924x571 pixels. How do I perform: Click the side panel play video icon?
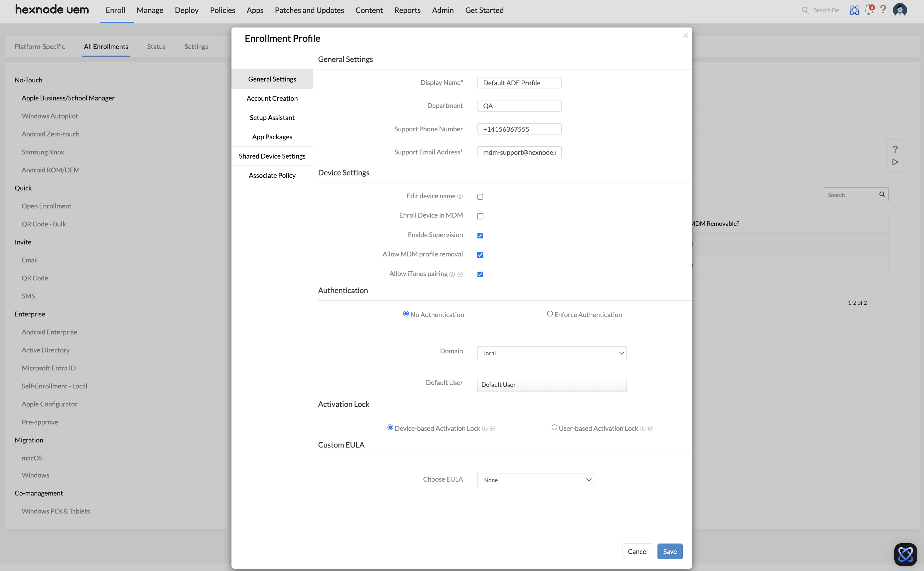pos(895,162)
